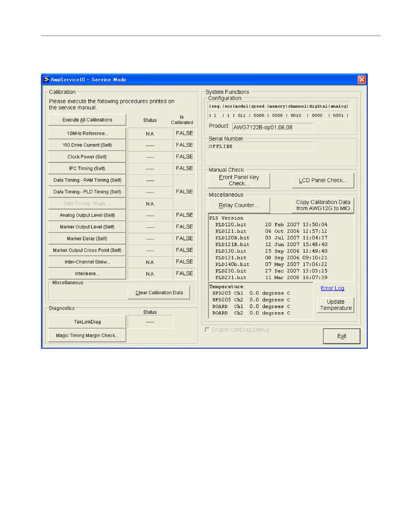Click the grayed Data Timing - Magic button

87,204
